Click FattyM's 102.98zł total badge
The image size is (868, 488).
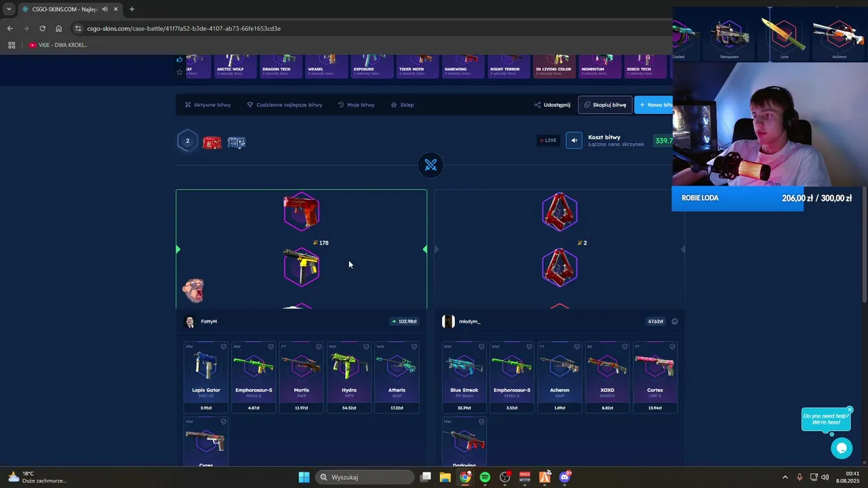pos(405,322)
